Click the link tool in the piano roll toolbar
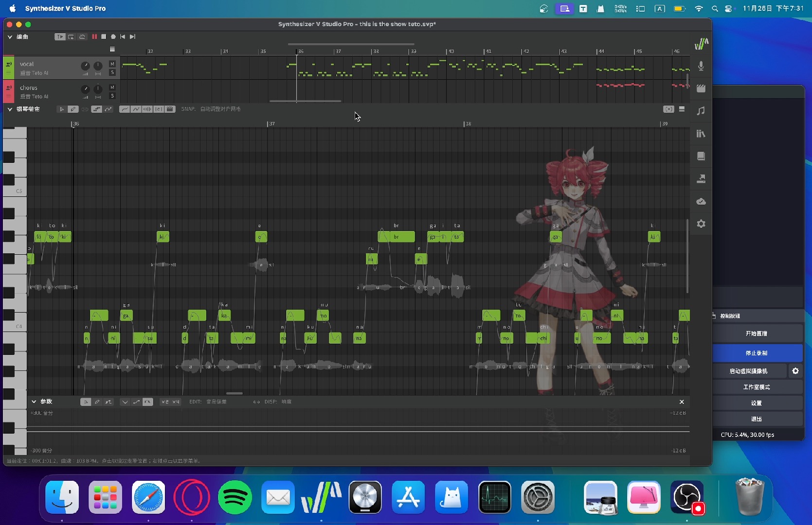 (x=85, y=109)
